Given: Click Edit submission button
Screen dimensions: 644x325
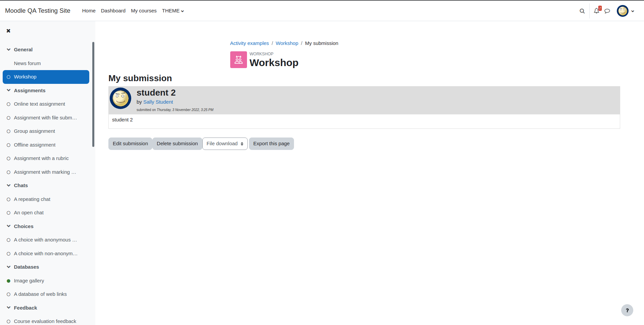Looking at the screenshot, I should click(130, 144).
